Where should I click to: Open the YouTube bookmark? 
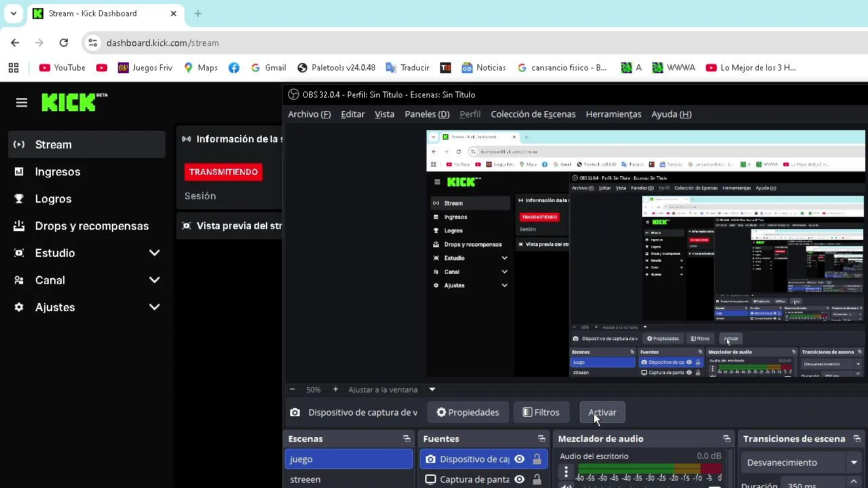tap(62, 68)
